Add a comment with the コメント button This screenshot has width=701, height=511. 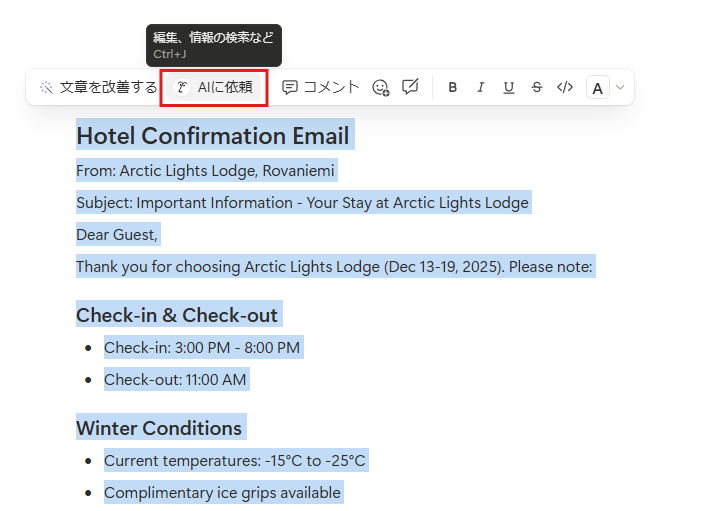320,88
